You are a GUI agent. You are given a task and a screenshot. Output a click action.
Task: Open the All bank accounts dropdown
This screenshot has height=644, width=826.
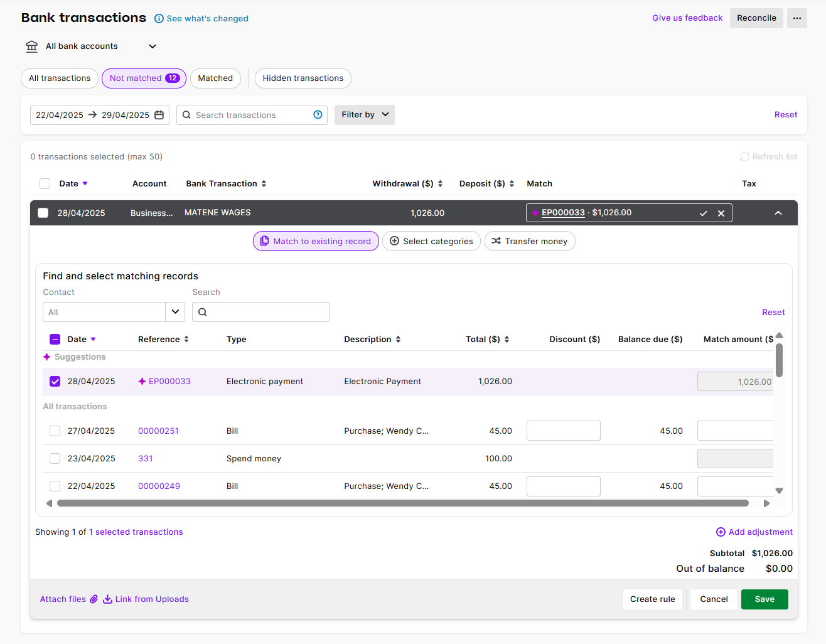[x=91, y=46]
